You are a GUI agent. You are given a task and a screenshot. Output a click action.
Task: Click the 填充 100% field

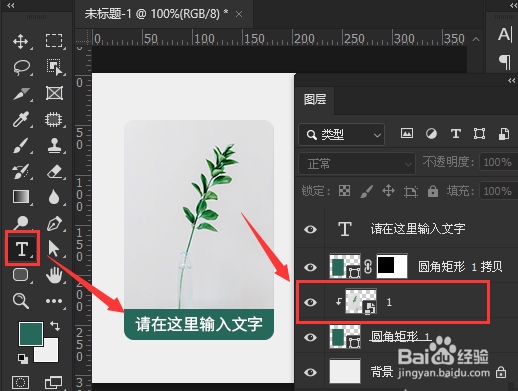pyautogui.click(x=498, y=191)
